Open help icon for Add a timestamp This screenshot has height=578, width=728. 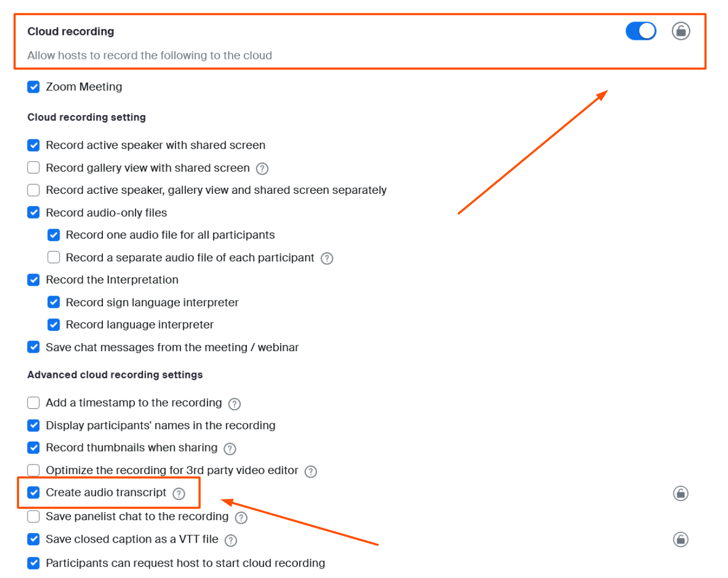[x=234, y=404]
